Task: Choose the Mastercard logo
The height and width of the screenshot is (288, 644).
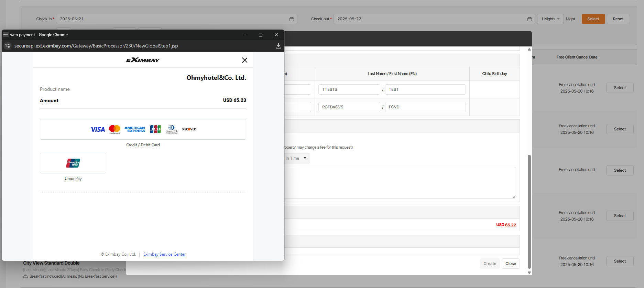Action: click(x=114, y=129)
